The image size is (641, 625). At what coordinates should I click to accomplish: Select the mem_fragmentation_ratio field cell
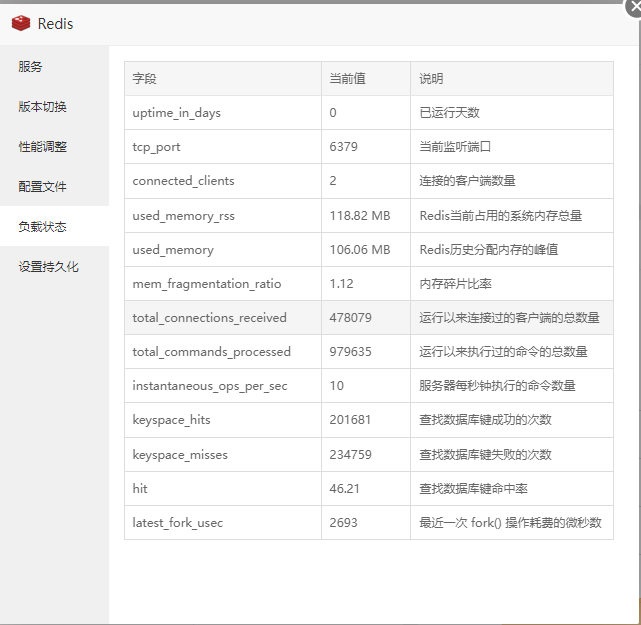click(x=223, y=284)
